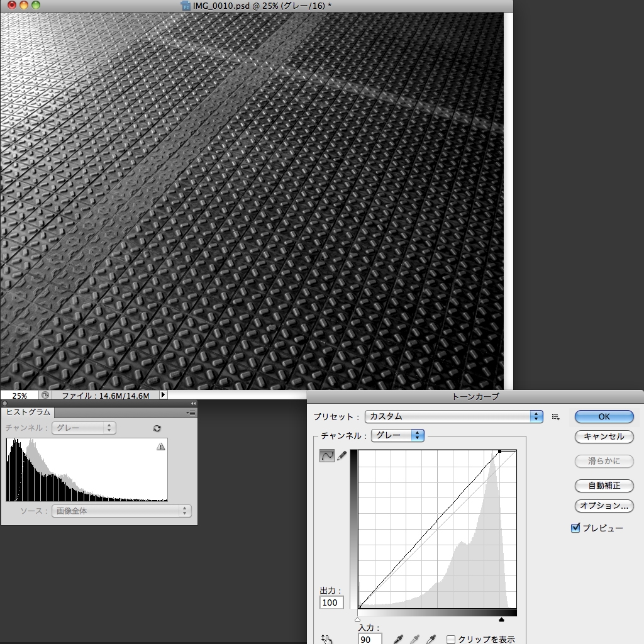
Task: Select the curve point editing tool
Action: click(x=326, y=457)
